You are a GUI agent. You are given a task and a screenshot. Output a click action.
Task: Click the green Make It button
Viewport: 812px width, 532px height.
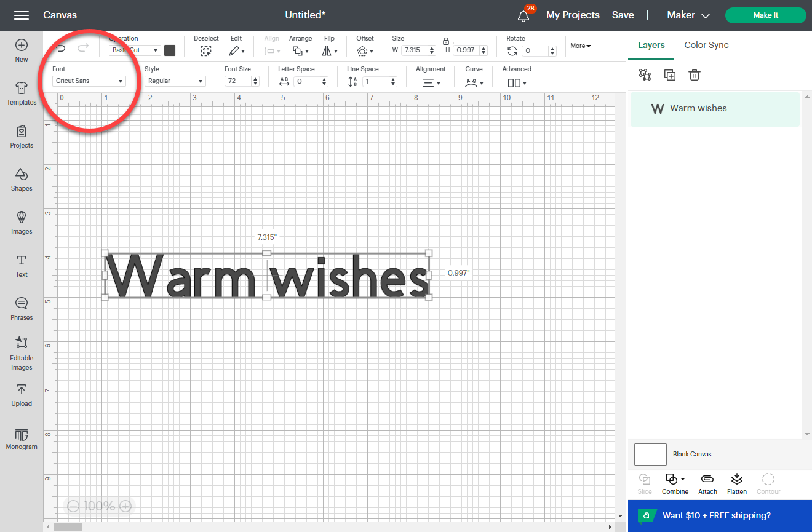765,15
